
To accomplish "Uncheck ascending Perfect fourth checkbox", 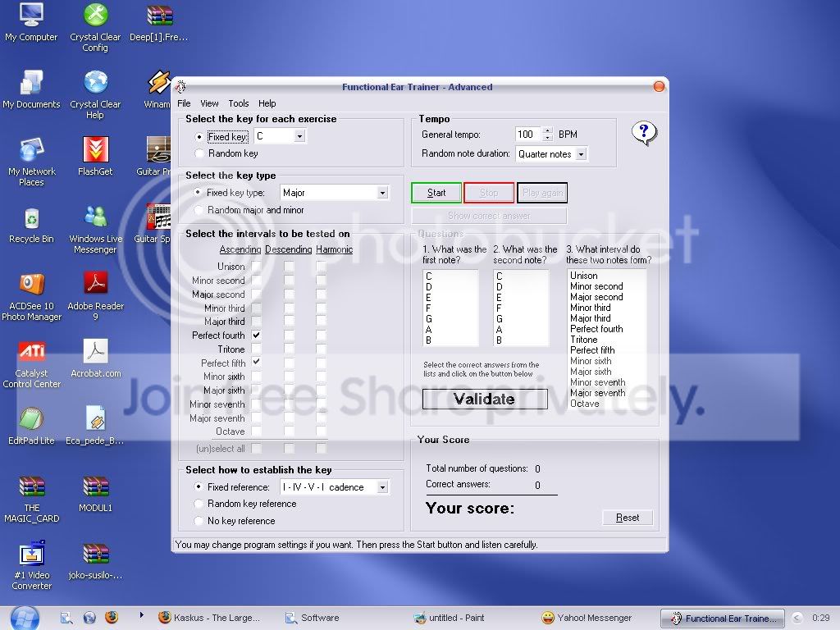I will [x=257, y=335].
